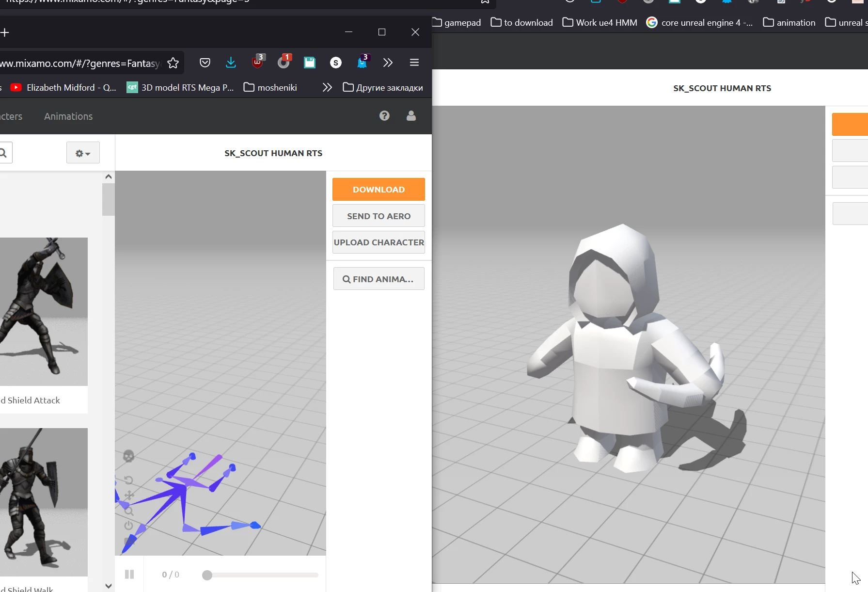
Task: Expand the toolbar overflow chevron menu
Action: click(x=388, y=63)
